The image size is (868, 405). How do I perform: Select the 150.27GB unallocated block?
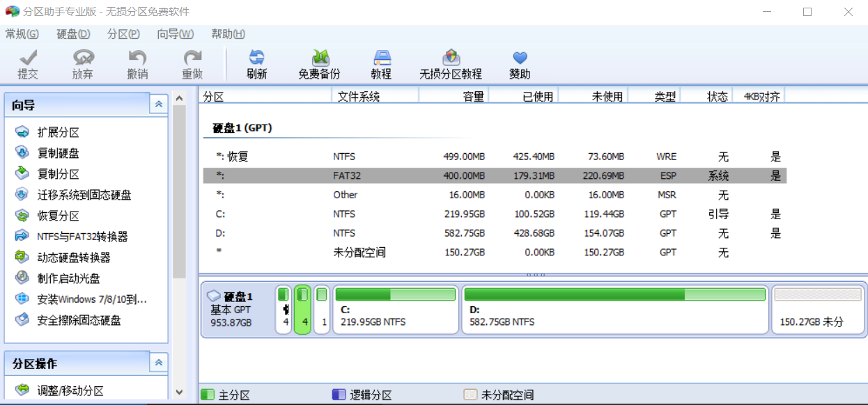pyautogui.click(x=816, y=310)
